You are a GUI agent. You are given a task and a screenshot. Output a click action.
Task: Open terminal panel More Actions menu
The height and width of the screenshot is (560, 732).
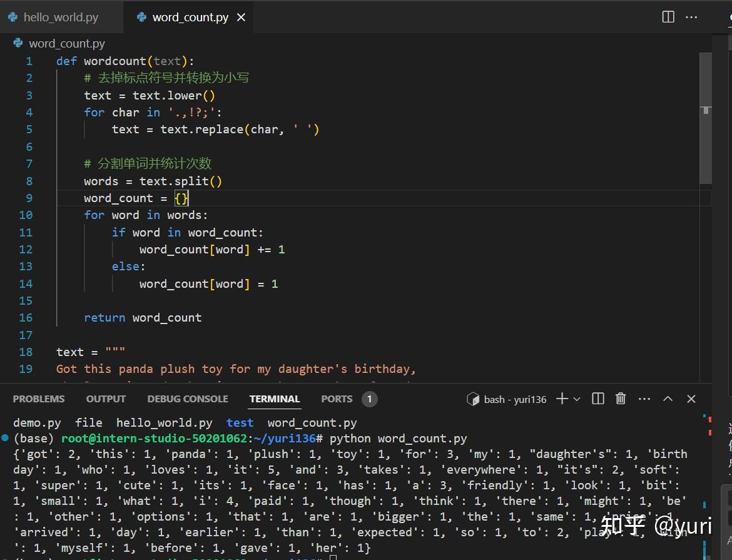click(644, 399)
